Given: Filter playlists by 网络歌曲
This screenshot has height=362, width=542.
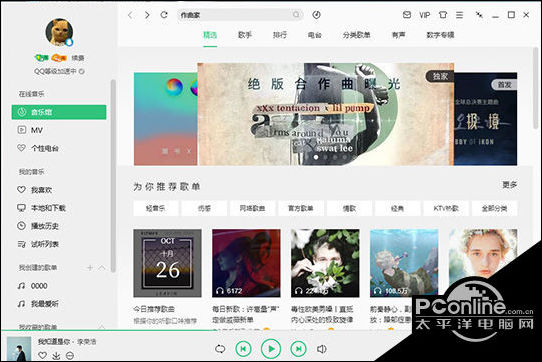Looking at the screenshot, I should coord(253,208).
